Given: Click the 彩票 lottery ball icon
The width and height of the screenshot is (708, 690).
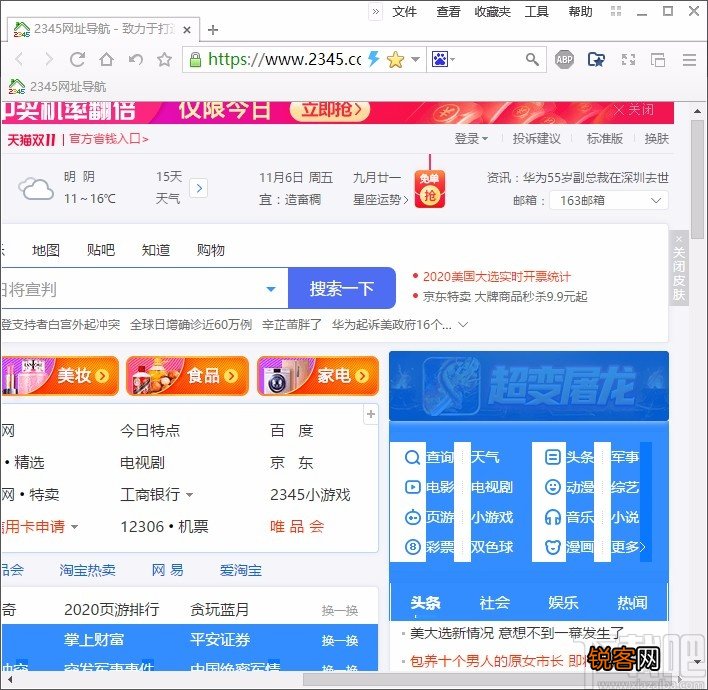Looking at the screenshot, I should point(412,547).
